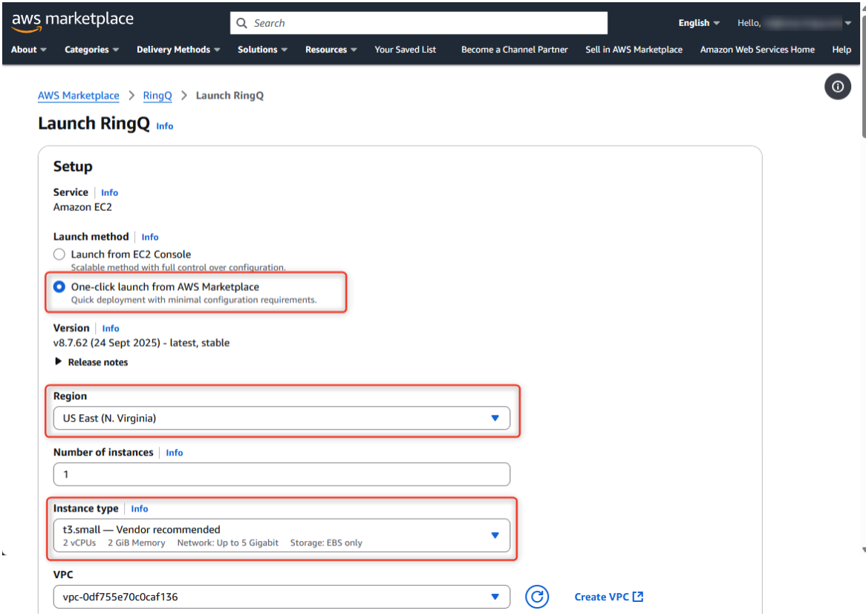Refresh the VPC list
The width and height of the screenshot is (866, 616).
(x=537, y=597)
